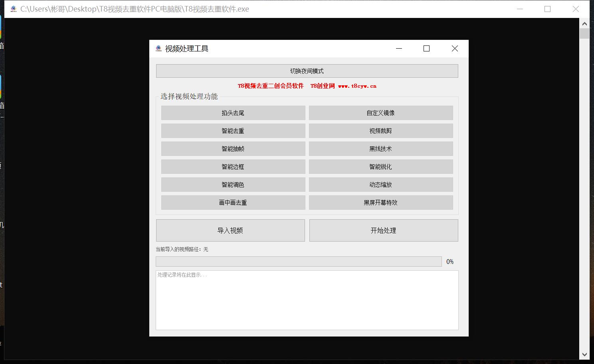Image resolution: width=594 pixels, height=364 pixels.
Task: Close the outer T8视频去重软件.exe window
Action: (576, 9)
